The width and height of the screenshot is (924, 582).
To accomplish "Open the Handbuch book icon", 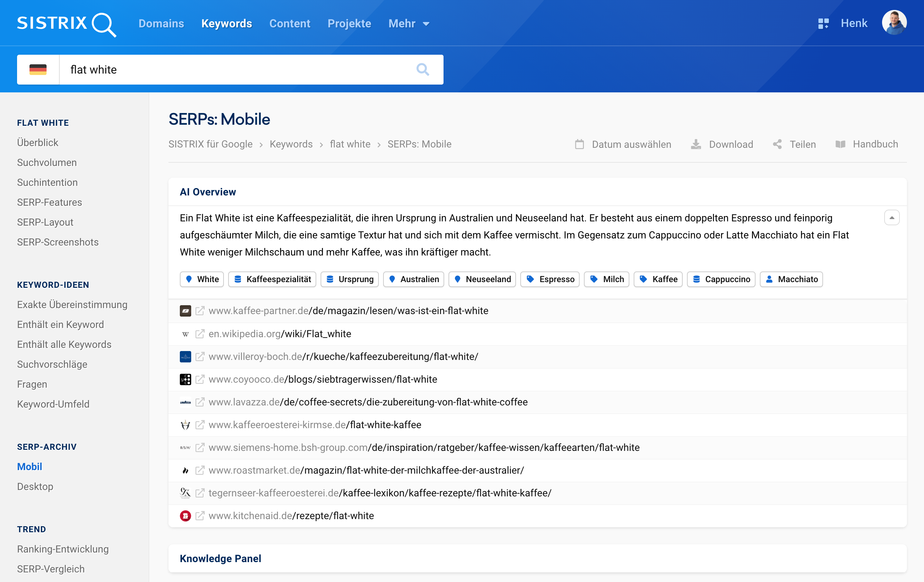I will pyautogui.click(x=840, y=144).
